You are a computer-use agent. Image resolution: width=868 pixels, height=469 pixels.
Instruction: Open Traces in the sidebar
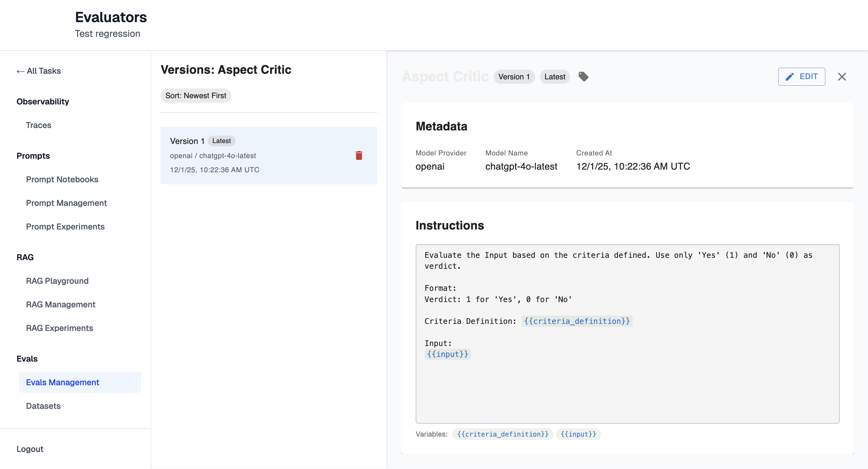[38, 125]
